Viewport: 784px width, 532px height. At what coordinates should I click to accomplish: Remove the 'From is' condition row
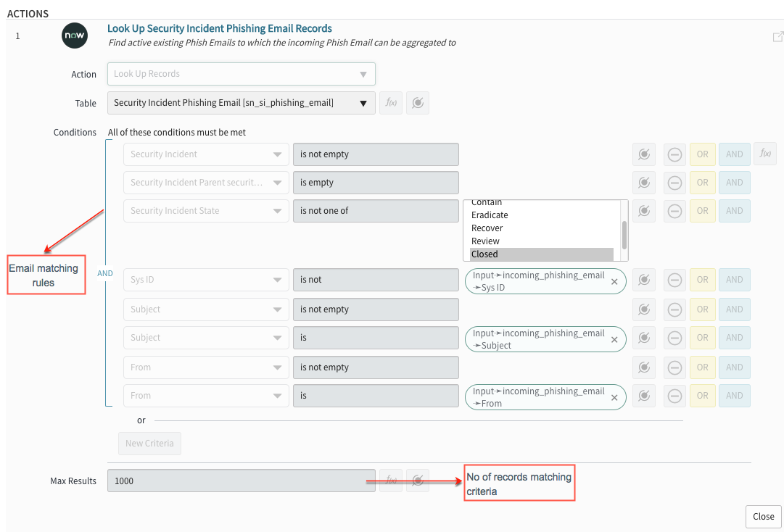tap(674, 396)
